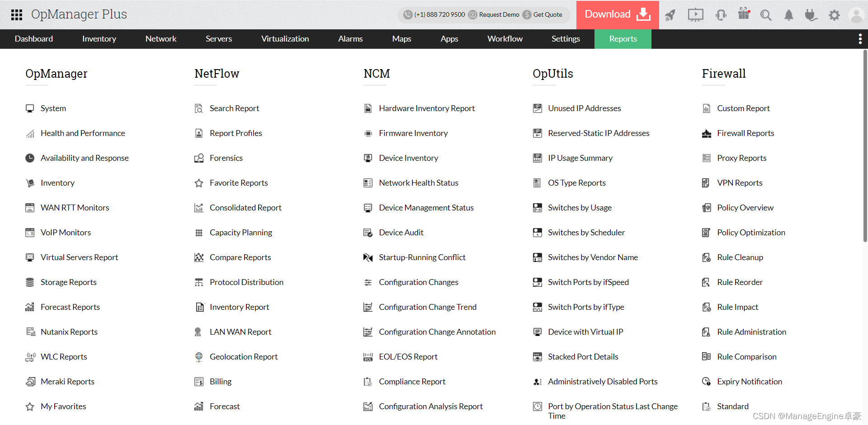Click the user profile avatar
868x425 pixels.
click(856, 15)
